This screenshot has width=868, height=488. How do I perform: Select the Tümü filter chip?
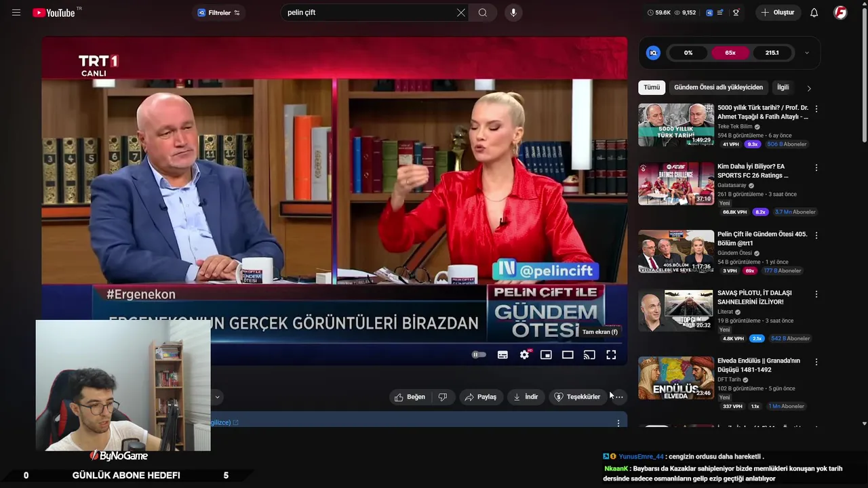coord(652,87)
